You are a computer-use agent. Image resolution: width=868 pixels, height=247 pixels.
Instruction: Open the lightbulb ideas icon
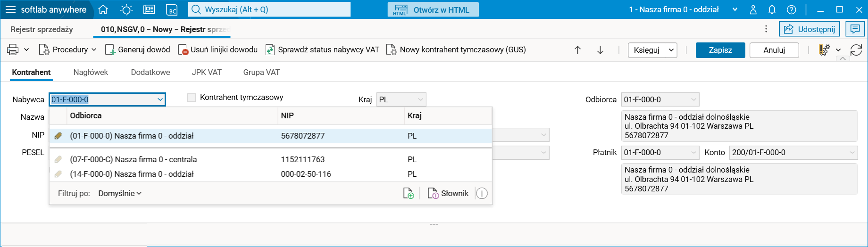[126, 9]
